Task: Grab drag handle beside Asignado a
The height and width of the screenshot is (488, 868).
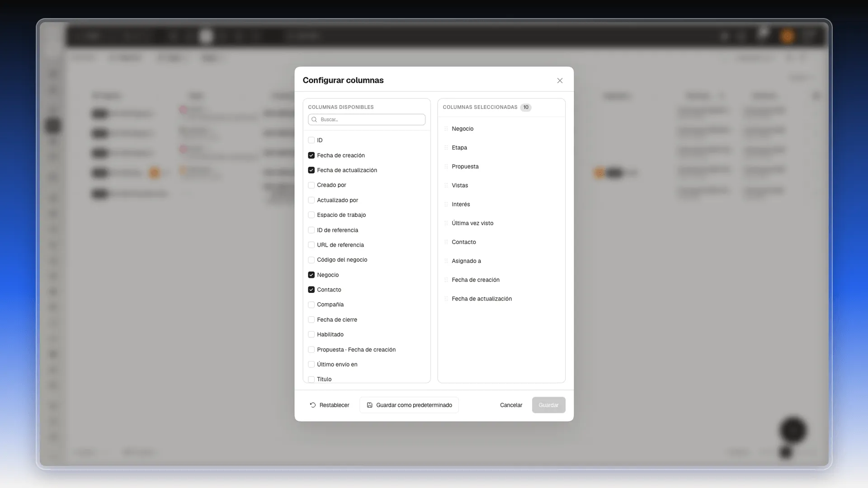Action: click(x=446, y=261)
